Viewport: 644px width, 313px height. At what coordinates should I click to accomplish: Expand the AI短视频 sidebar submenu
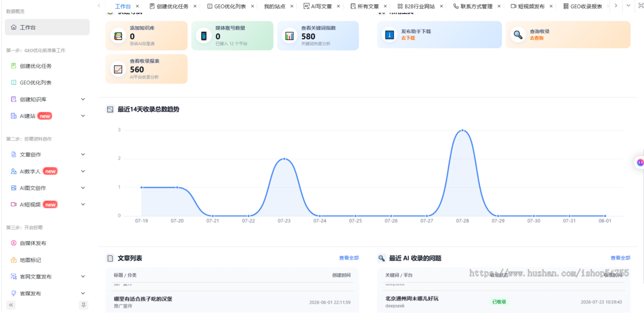(83, 205)
